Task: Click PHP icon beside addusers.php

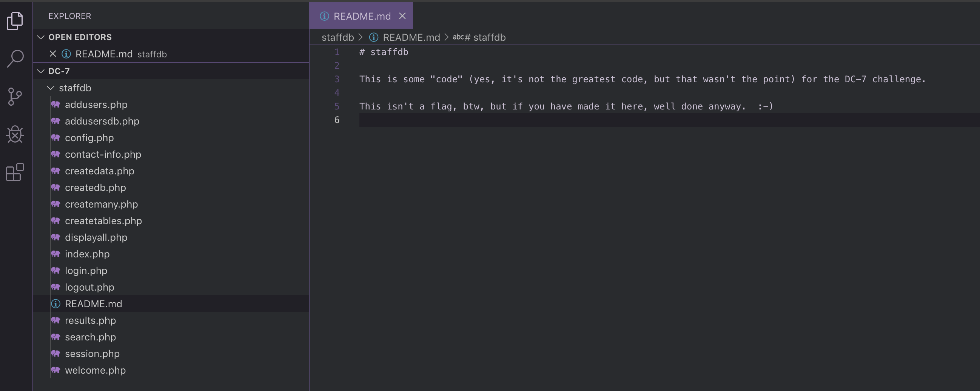Action: click(x=55, y=105)
